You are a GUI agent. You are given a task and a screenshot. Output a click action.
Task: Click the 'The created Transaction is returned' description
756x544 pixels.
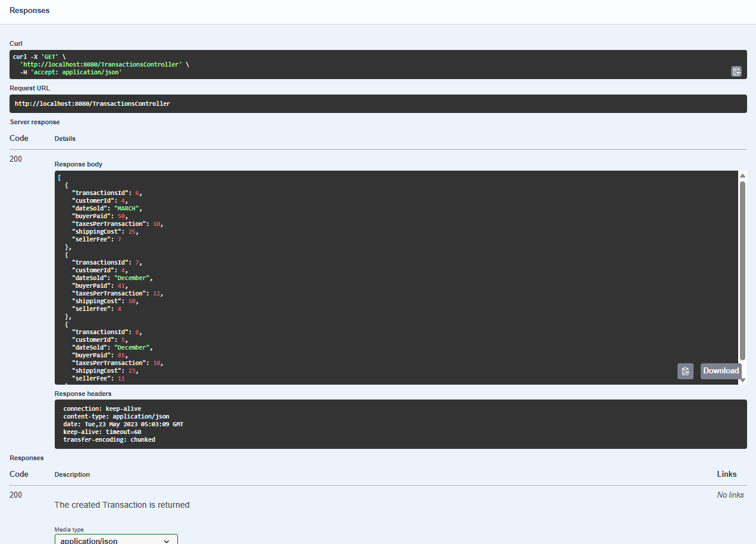pos(121,505)
